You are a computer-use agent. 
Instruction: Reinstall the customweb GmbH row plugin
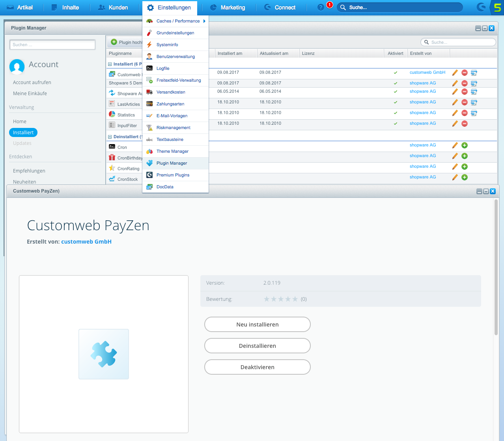tap(474, 73)
